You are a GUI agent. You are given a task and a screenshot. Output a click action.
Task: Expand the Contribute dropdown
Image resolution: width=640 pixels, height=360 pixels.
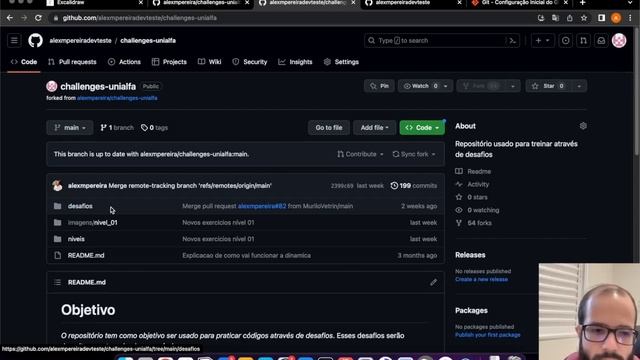tap(360, 154)
